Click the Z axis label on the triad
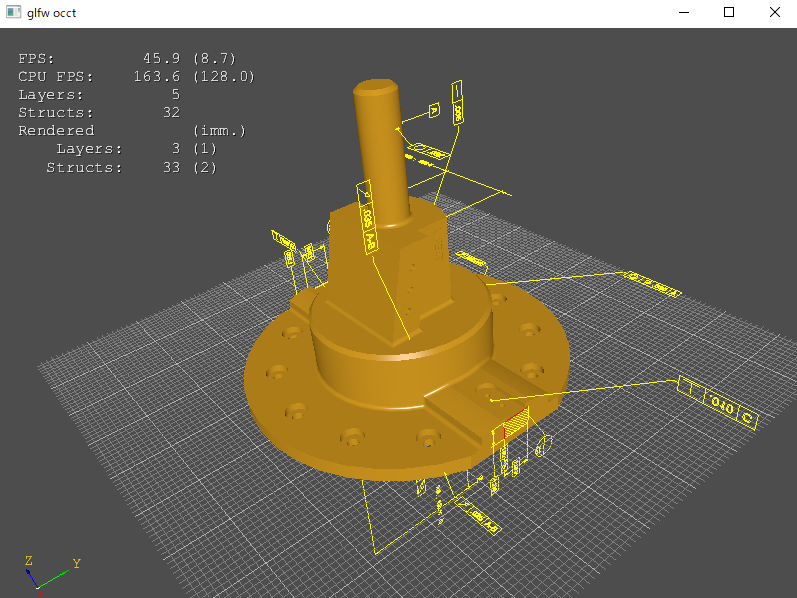 point(29,561)
